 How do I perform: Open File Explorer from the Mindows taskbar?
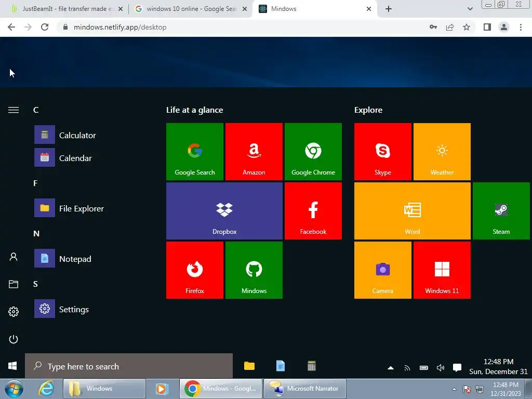249,366
